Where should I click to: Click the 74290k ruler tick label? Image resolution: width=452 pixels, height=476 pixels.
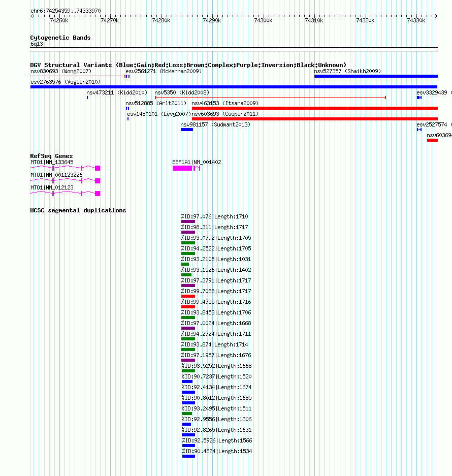click(212, 21)
